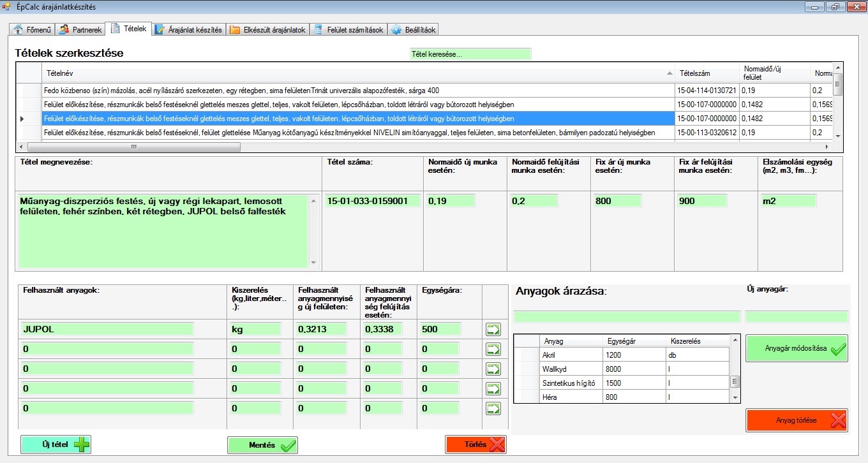Open the Árajánlat készítés tab
This screenshot has width=868, height=463.
tap(189, 30)
